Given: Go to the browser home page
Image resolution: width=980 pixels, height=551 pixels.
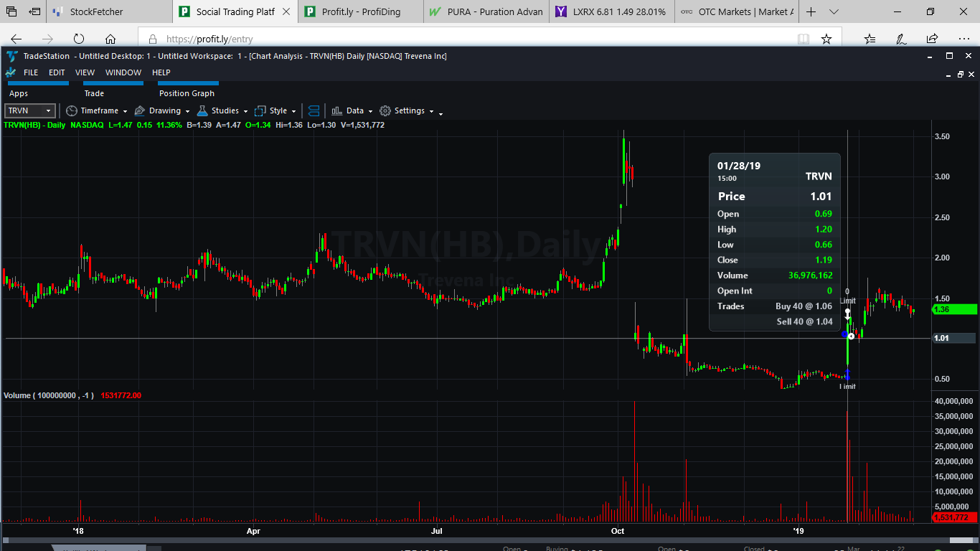Looking at the screenshot, I should pos(110,39).
